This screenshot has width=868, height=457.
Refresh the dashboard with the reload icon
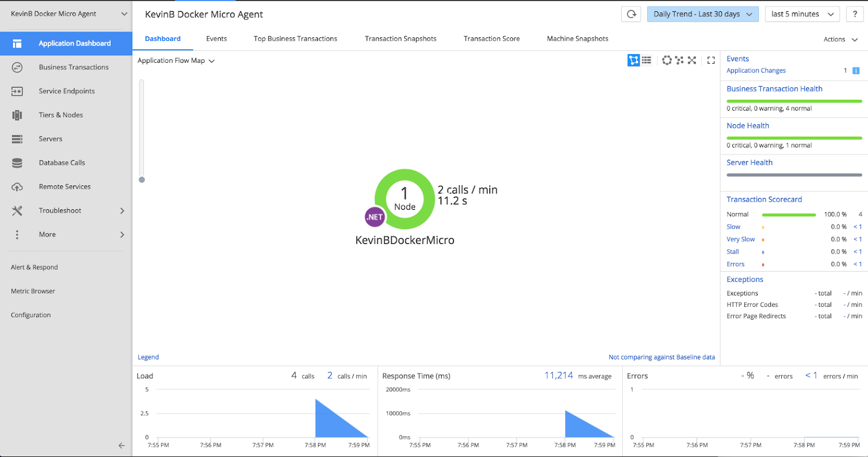click(631, 14)
